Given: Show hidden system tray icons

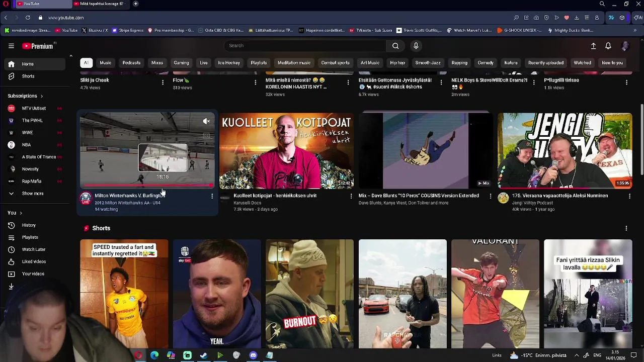Looking at the screenshot, I should 577,355.
